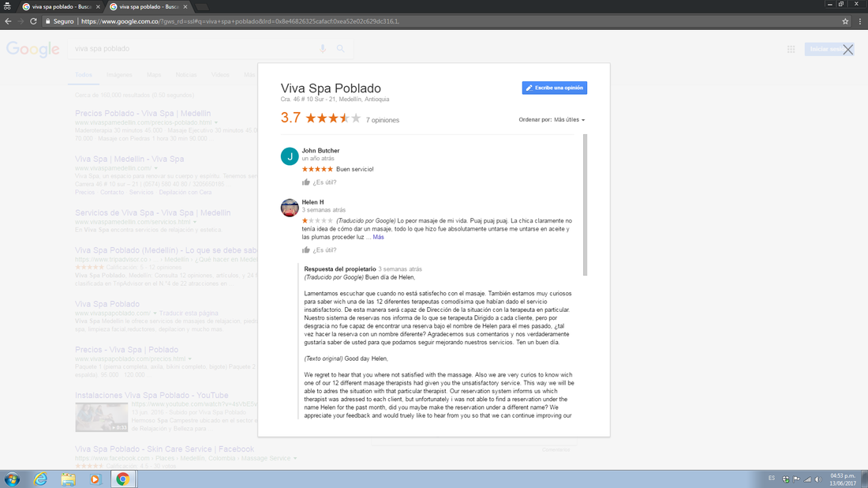Click the Chrome icon in the taskbar
The image size is (868, 488).
pyautogui.click(x=123, y=479)
